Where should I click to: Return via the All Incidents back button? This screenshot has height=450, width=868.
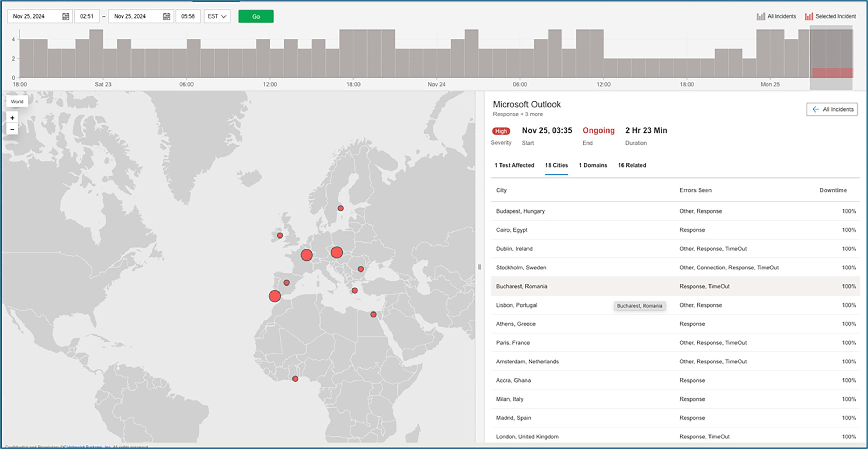click(x=832, y=109)
